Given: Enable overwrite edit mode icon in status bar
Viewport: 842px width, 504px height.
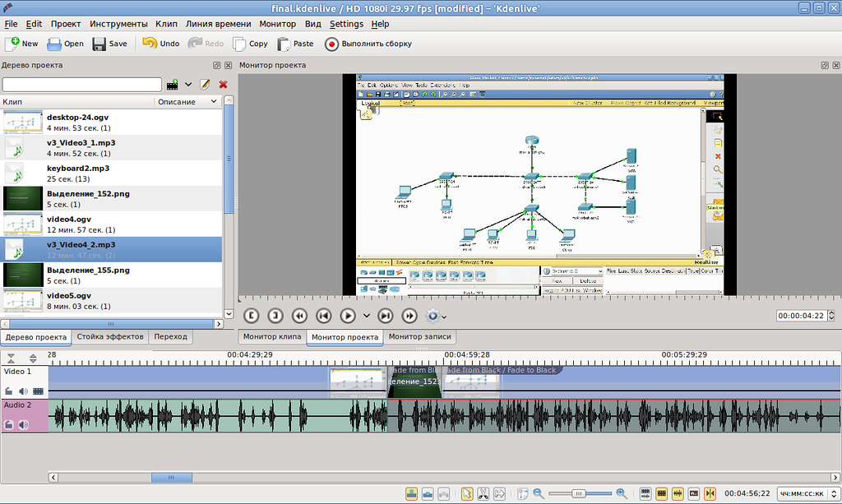Looking at the screenshot, I should [428, 493].
